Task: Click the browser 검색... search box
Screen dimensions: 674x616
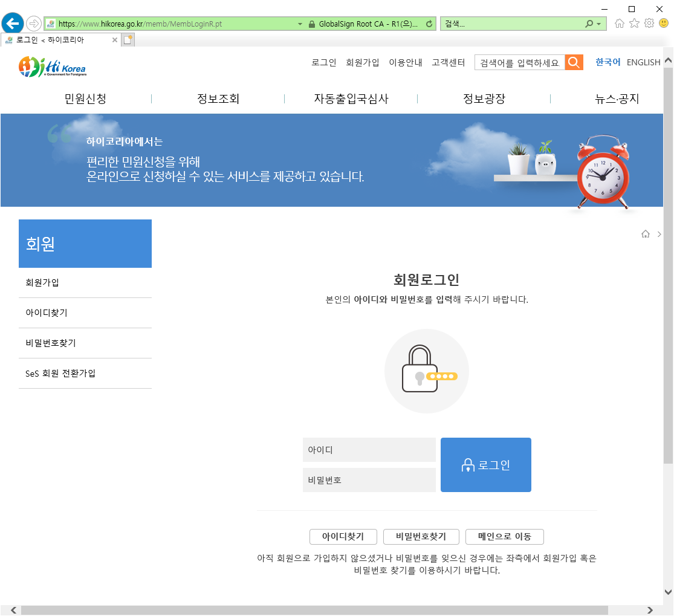Action: (511, 24)
